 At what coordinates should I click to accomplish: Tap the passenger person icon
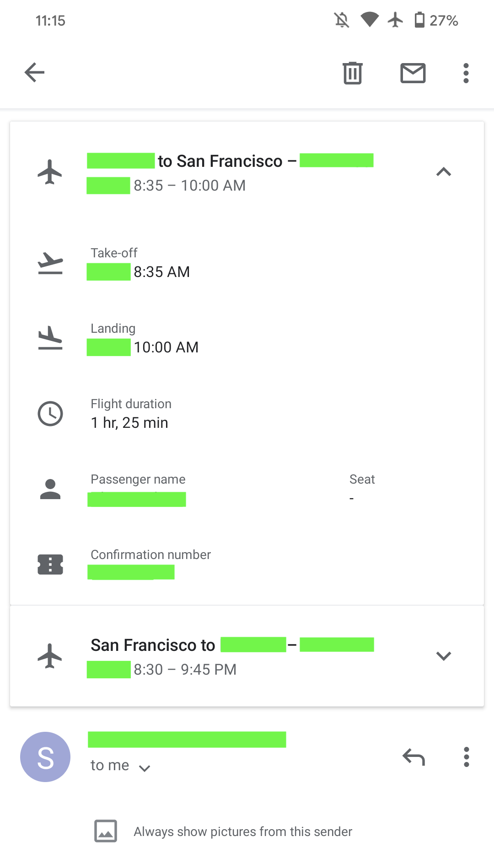click(x=50, y=489)
